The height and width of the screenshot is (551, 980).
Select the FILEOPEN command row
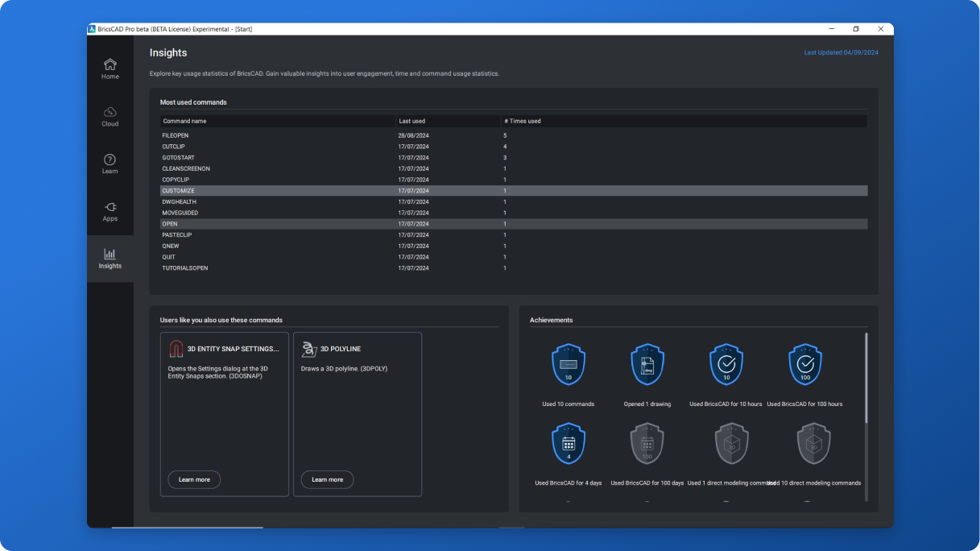point(322,135)
